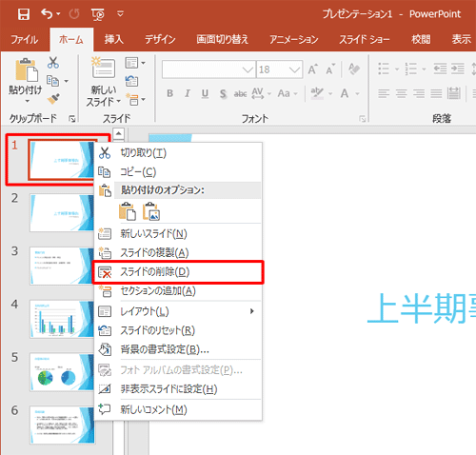
Task: Click the ribbon Copy icon
Action: coord(52,81)
